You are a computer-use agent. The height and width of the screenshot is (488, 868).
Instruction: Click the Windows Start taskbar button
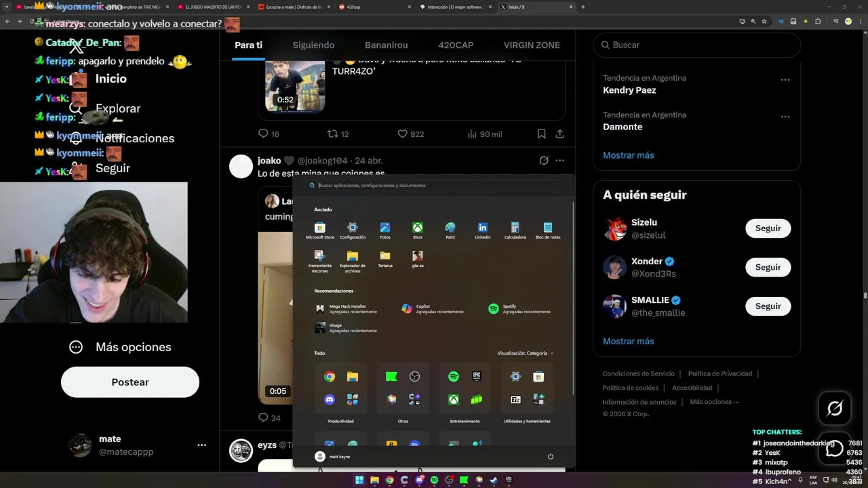(359, 480)
